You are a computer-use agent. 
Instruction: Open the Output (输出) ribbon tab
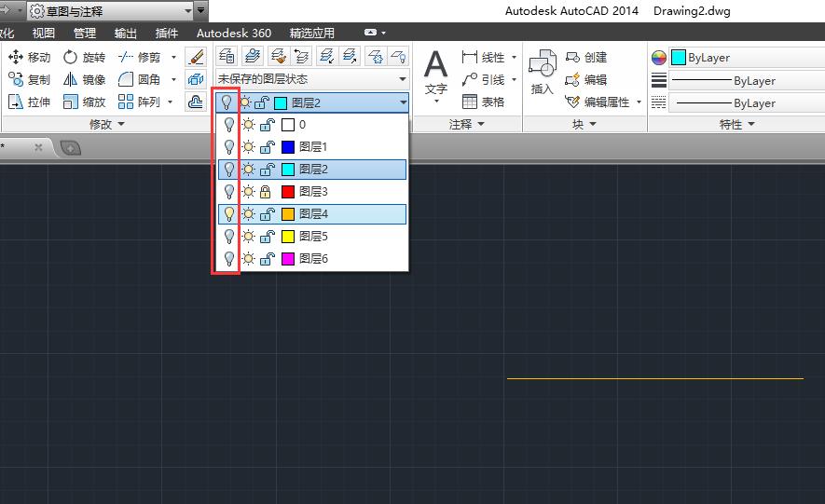[x=125, y=34]
